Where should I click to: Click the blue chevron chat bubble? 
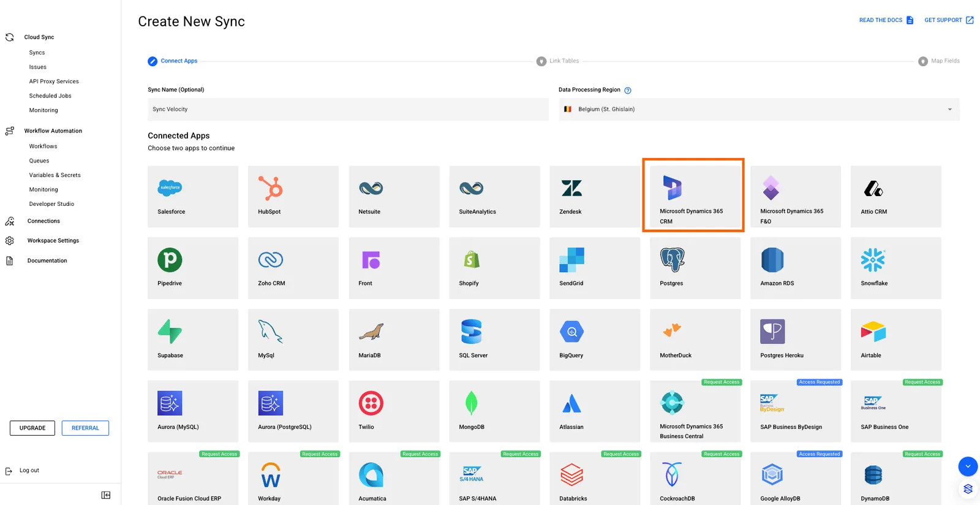(968, 466)
